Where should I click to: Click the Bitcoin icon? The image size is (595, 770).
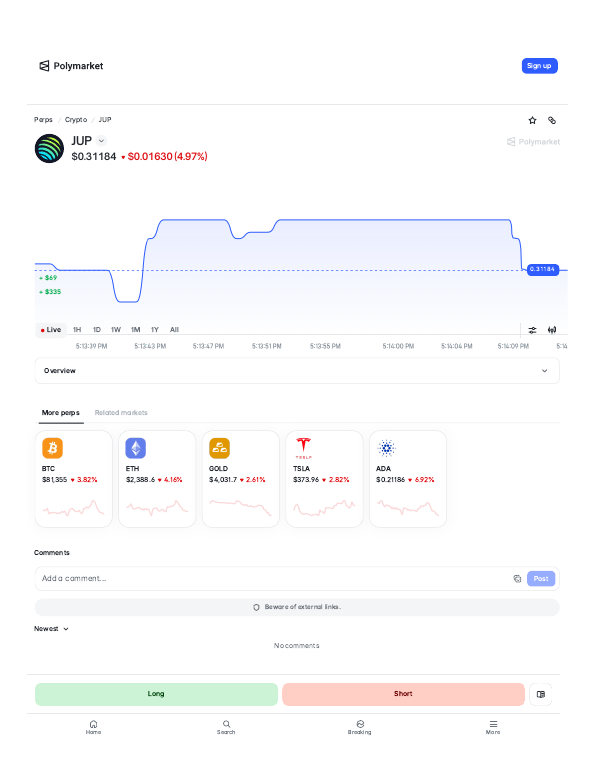[53, 448]
